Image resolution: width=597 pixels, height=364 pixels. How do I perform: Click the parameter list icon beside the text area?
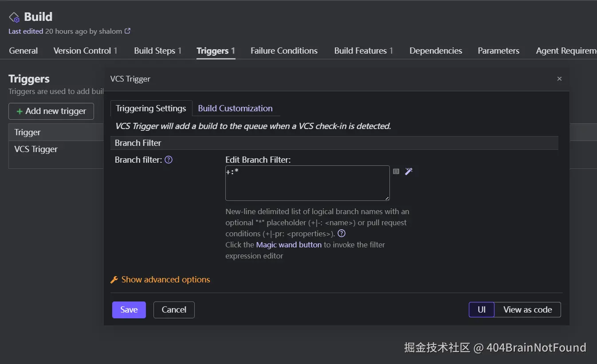pos(396,171)
